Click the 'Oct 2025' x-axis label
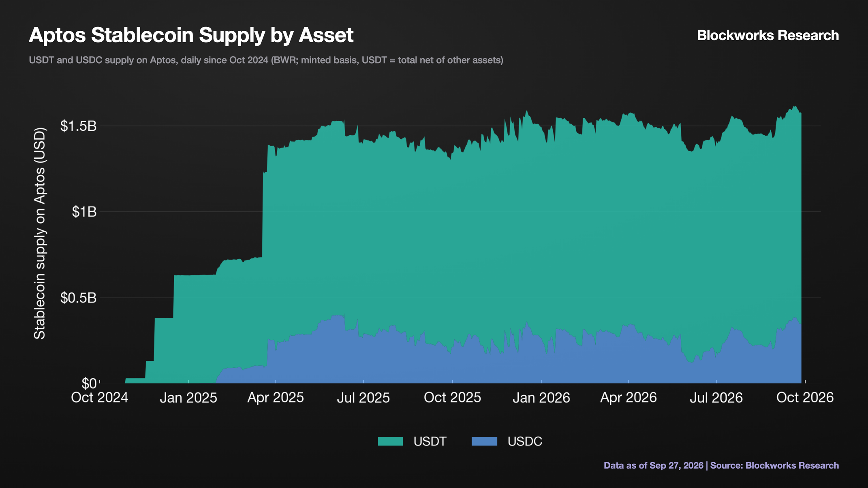 (x=452, y=398)
